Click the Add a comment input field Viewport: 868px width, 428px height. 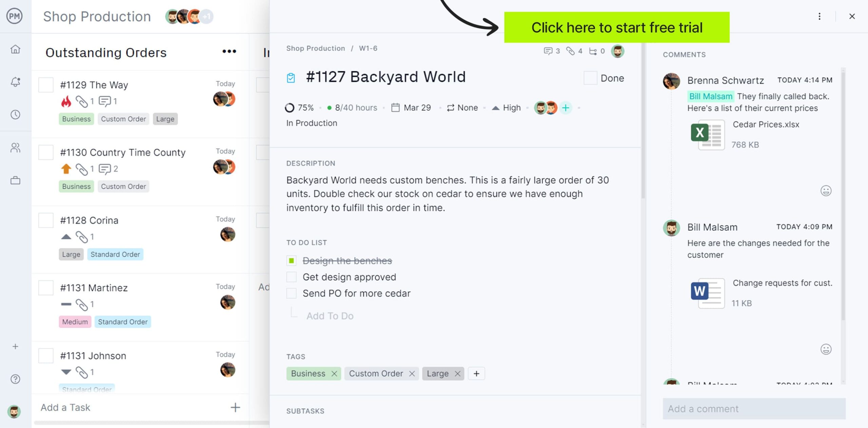tap(754, 408)
